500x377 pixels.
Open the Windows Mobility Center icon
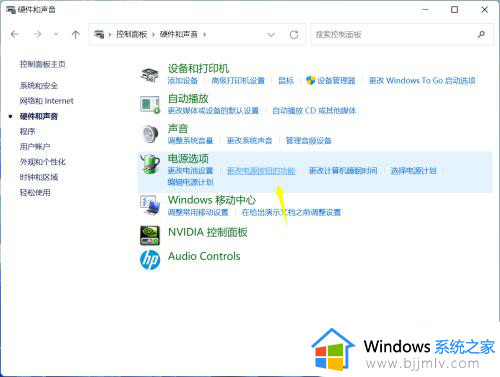(x=150, y=205)
